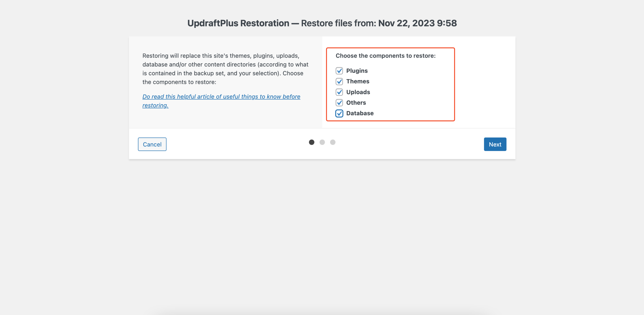The image size is (644, 315).
Task: Select the Themes label text
Action: [x=357, y=81]
